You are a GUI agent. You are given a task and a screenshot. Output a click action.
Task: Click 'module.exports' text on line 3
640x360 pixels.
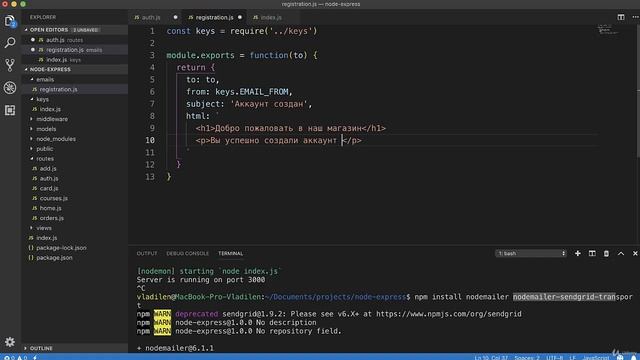(x=200, y=55)
